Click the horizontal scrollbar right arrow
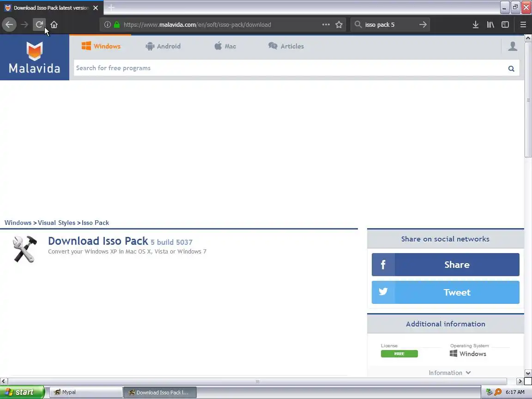 [x=520, y=381]
